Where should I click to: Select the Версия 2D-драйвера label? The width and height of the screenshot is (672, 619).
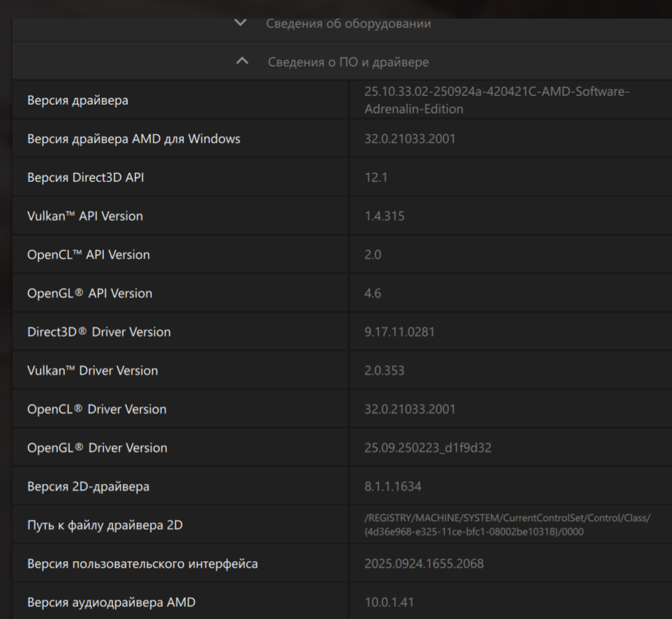point(88,486)
